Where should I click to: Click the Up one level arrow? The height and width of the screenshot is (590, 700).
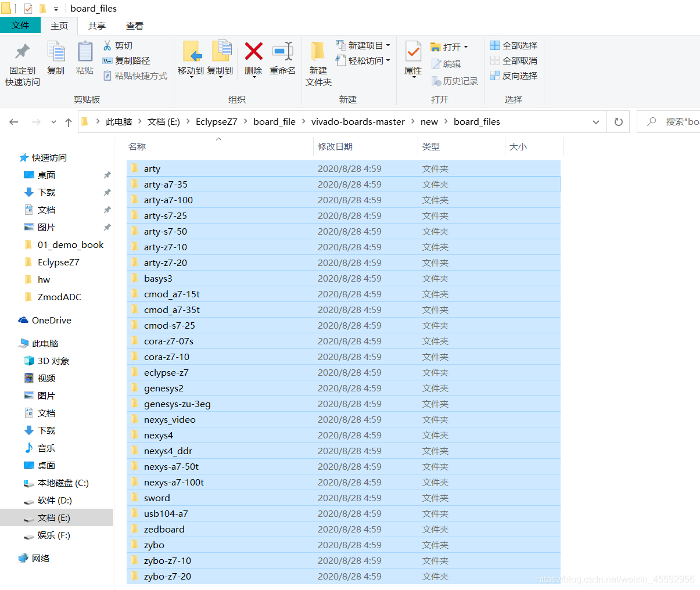(x=69, y=122)
